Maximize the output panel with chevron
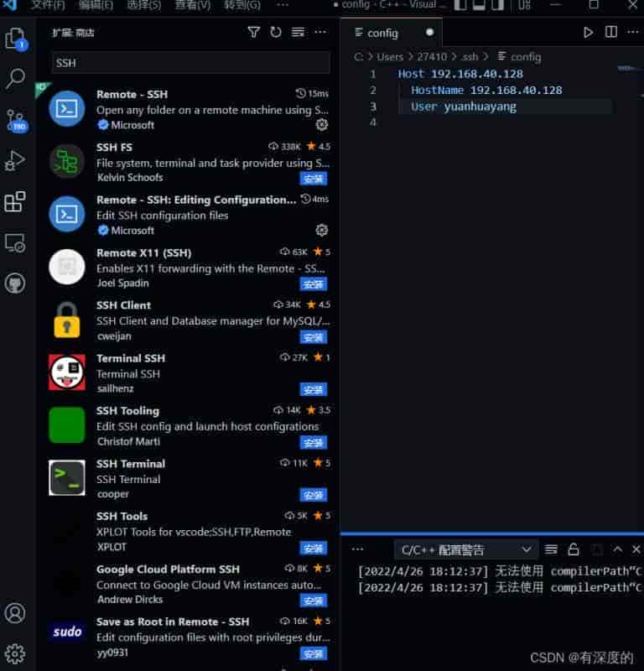 click(617, 549)
